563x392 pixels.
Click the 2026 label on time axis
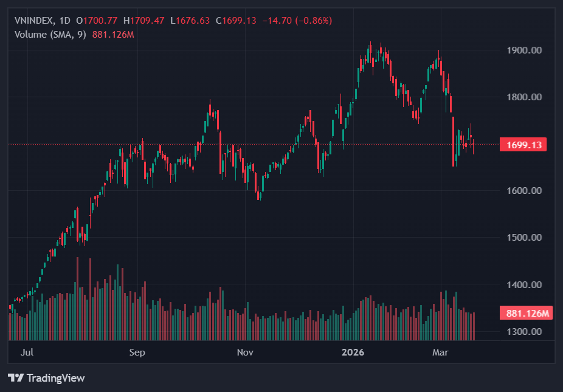(353, 352)
